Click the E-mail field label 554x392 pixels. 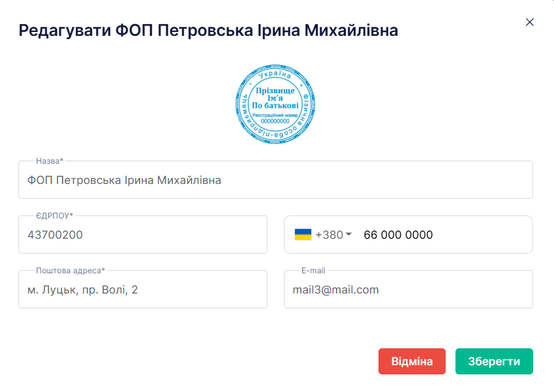click(x=313, y=271)
